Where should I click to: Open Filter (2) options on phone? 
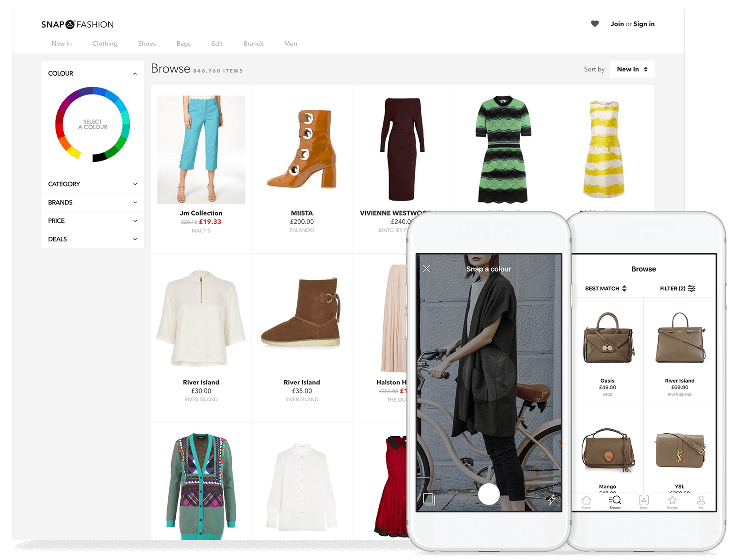click(678, 288)
